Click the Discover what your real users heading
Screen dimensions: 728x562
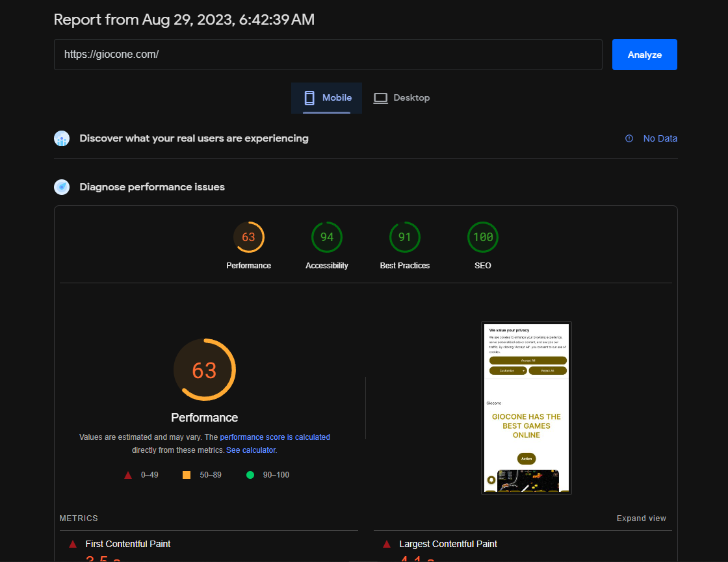[194, 138]
